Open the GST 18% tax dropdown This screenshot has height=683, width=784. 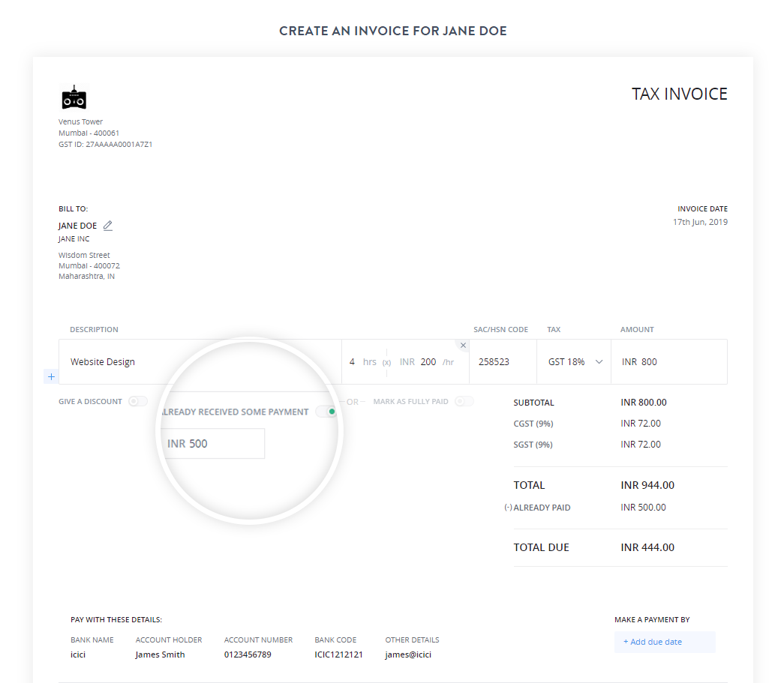point(575,362)
